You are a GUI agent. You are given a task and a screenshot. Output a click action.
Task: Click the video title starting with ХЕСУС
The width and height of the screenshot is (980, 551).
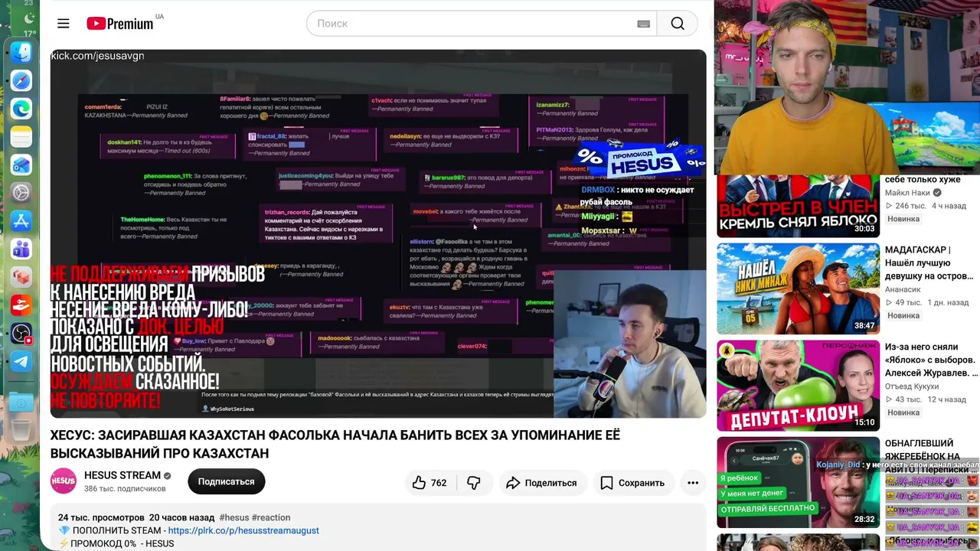coord(335,445)
